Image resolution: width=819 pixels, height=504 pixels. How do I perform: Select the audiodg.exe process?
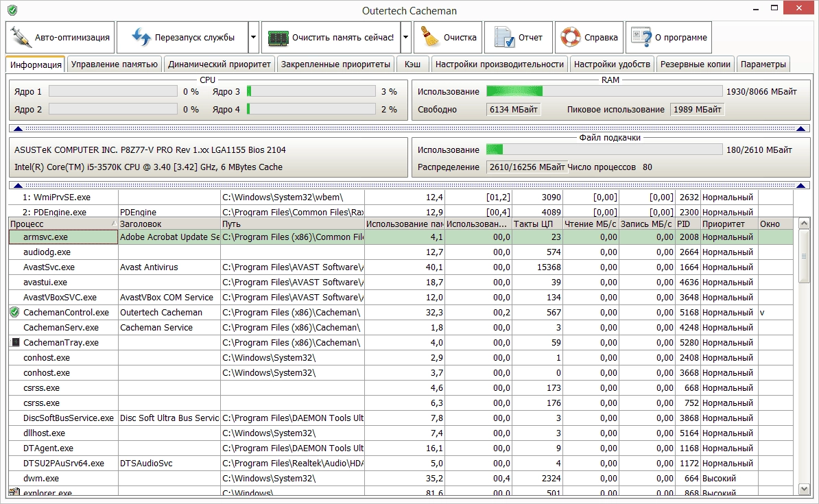[401, 252]
